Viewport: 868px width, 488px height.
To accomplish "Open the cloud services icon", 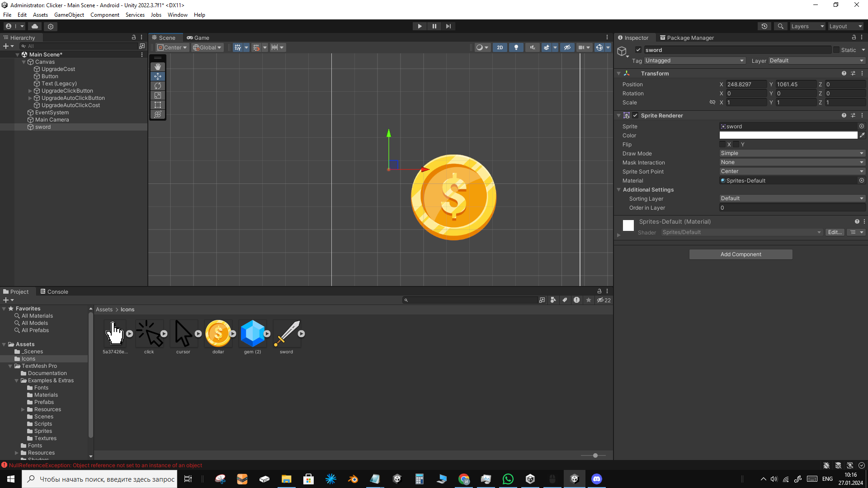I will [35, 26].
